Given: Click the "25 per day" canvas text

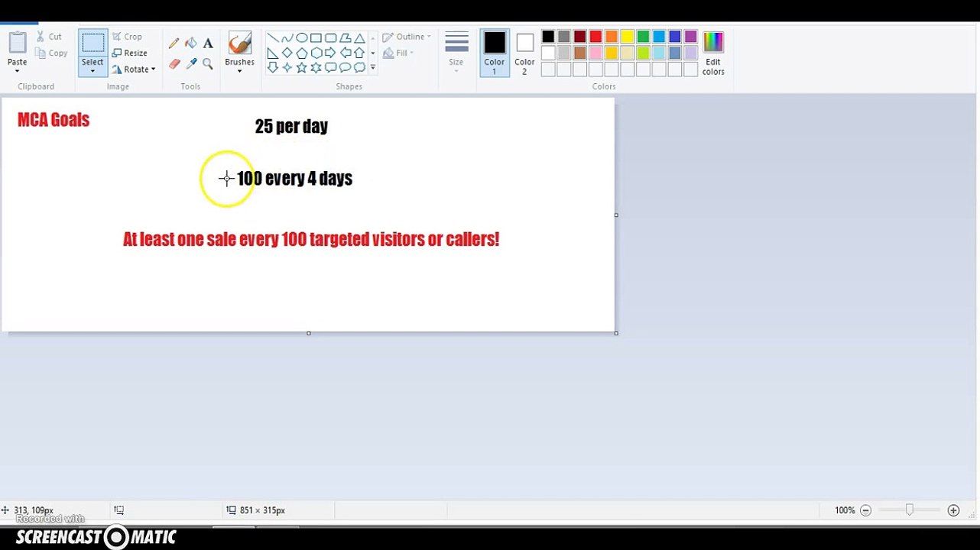Looking at the screenshot, I should (x=291, y=127).
